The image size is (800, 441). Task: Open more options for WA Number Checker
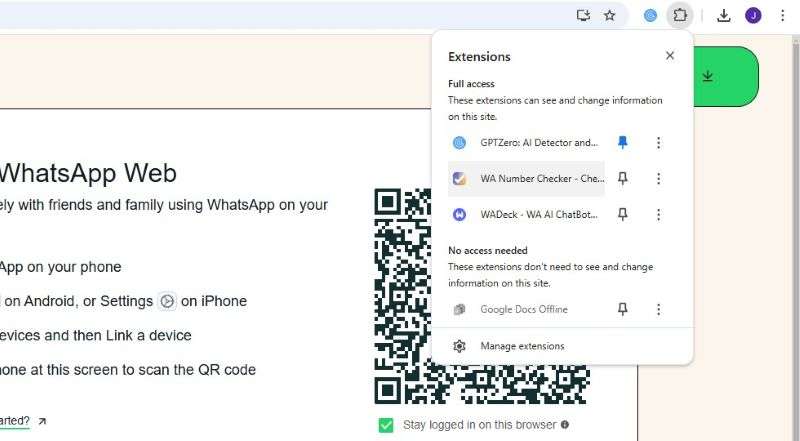pos(658,179)
